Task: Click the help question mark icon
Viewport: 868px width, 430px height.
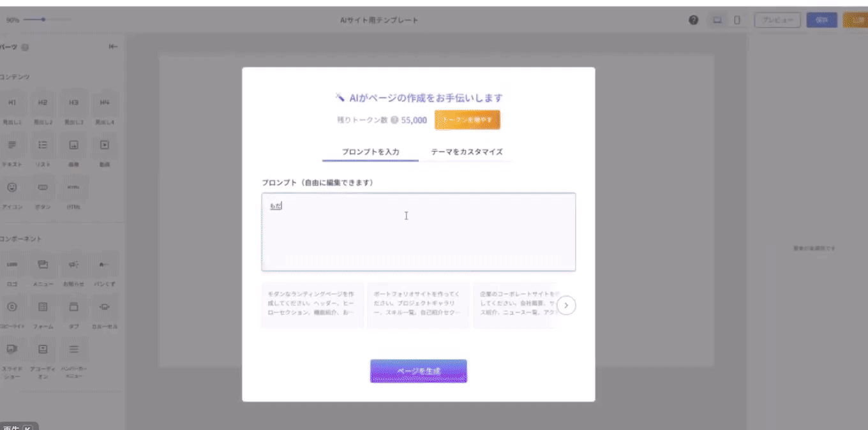Action: (x=693, y=20)
